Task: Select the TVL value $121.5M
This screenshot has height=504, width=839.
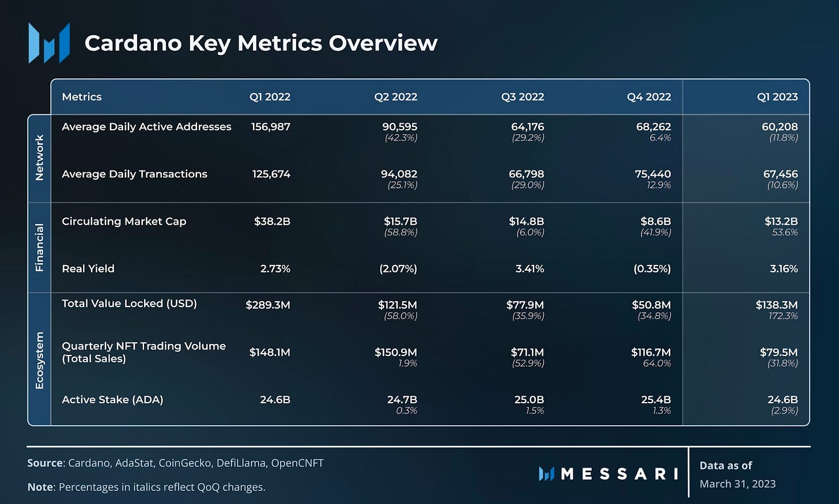Action: point(398,305)
